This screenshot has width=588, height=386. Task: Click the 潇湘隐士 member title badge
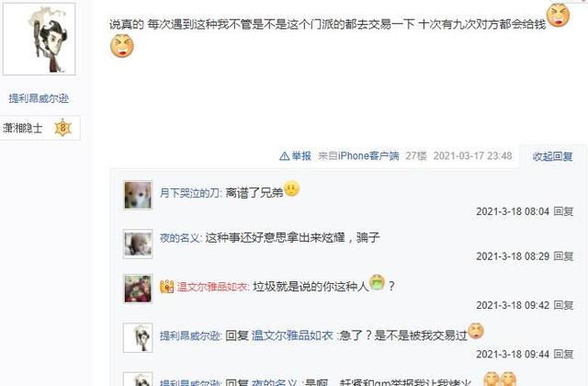[x=40, y=129]
